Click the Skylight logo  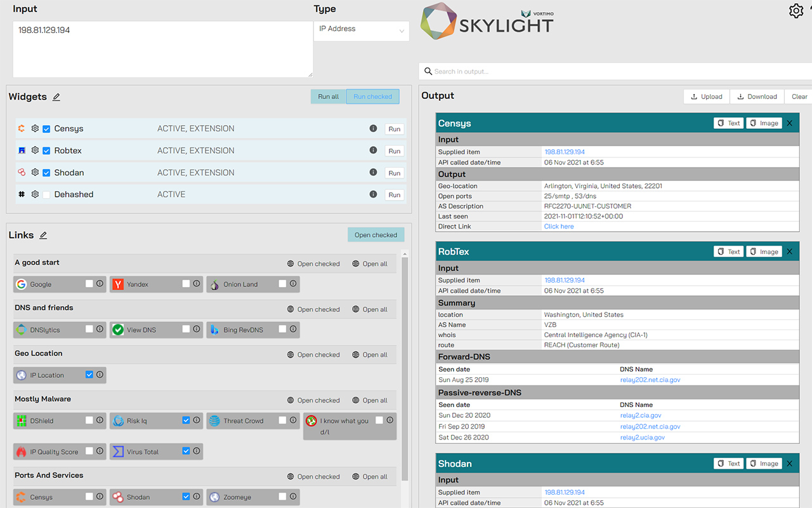pos(487,22)
